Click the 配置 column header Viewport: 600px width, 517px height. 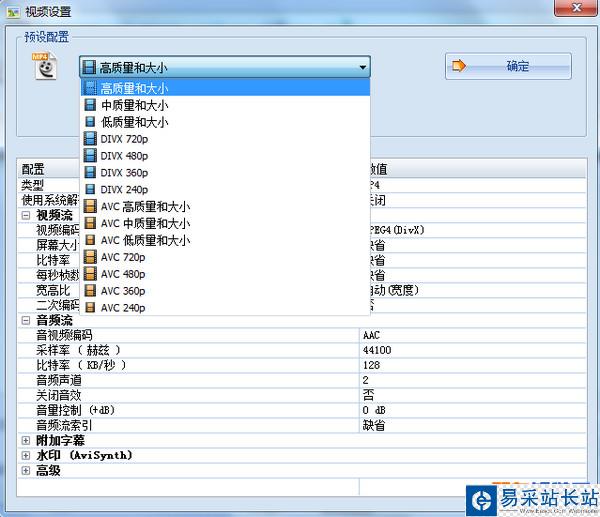click(33, 169)
